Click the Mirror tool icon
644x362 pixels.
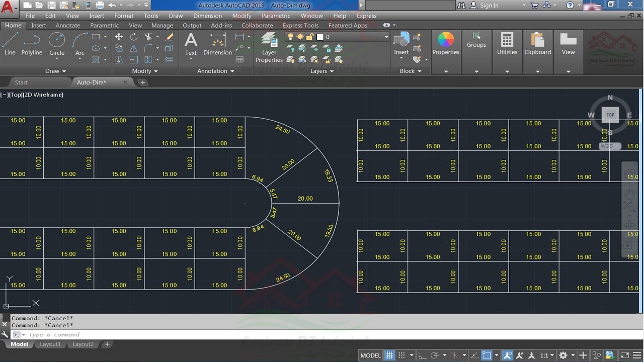134,48
